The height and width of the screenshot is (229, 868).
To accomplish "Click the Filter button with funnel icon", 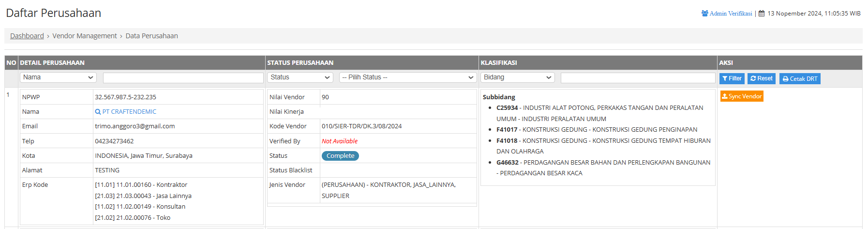I will tap(732, 78).
